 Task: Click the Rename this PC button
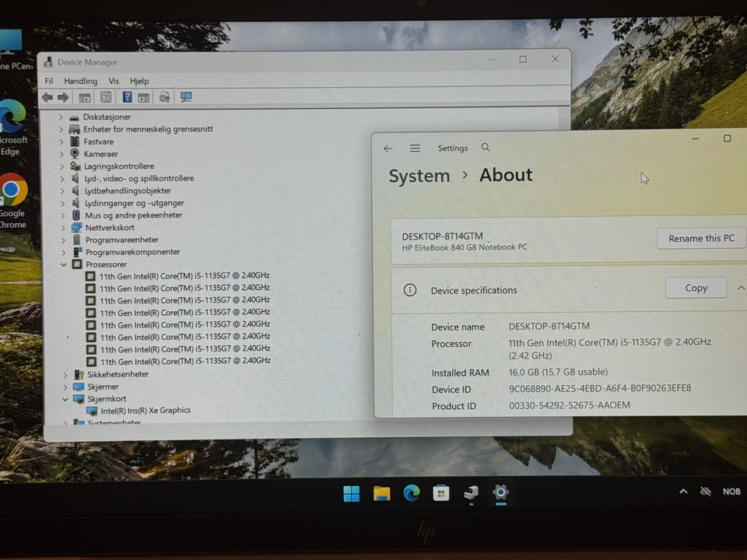[701, 238]
